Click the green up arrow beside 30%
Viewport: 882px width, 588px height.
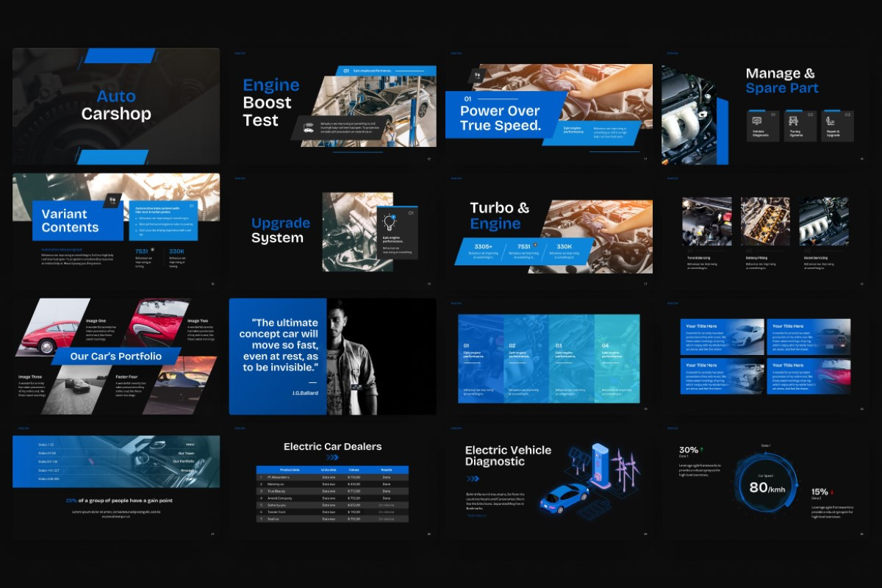coord(701,449)
